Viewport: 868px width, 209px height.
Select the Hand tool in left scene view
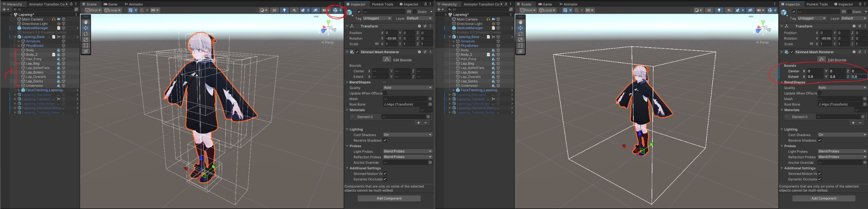pos(86,22)
